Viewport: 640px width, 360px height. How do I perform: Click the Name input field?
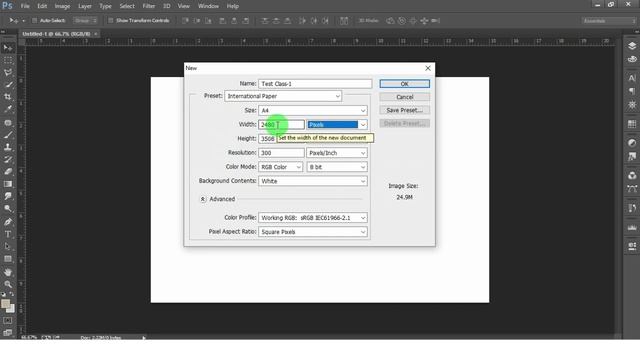click(x=315, y=84)
